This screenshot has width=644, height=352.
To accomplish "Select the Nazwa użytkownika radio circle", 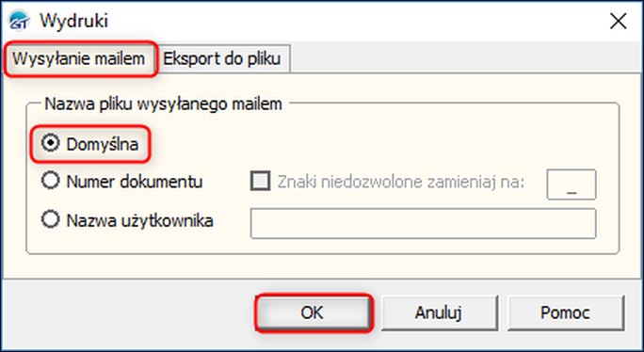I will coord(50,219).
